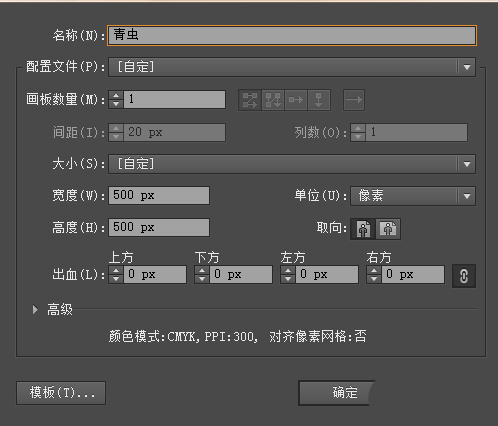This screenshot has width=498, height=426.
Task: Click the 下方 bottom bleed field
Action: 241,275
